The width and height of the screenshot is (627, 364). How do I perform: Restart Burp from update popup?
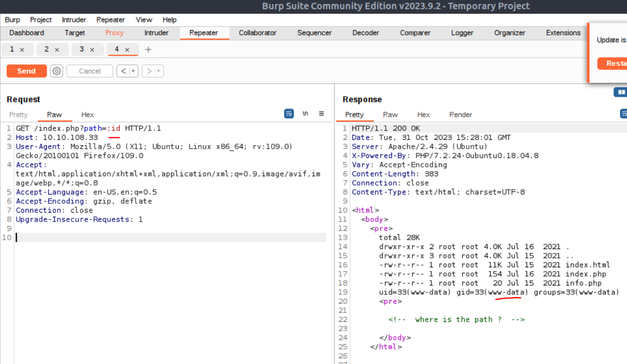pyautogui.click(x=612, y=63)
